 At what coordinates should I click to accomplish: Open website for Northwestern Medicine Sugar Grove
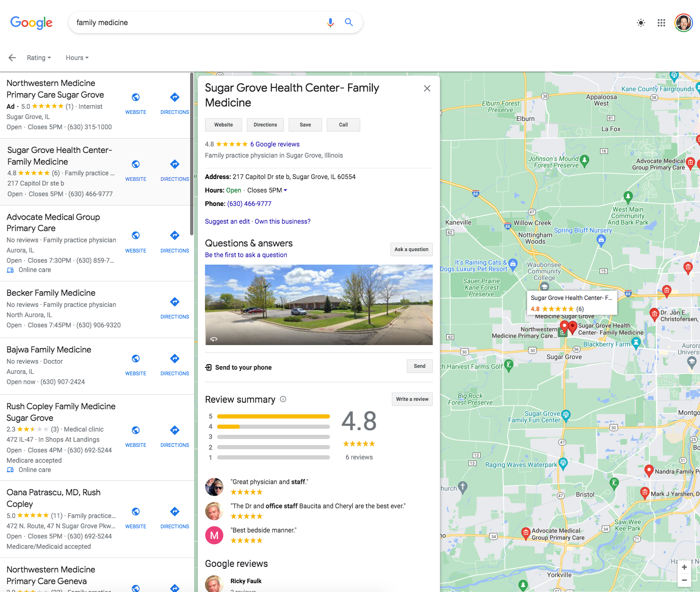tap(136, 103)
